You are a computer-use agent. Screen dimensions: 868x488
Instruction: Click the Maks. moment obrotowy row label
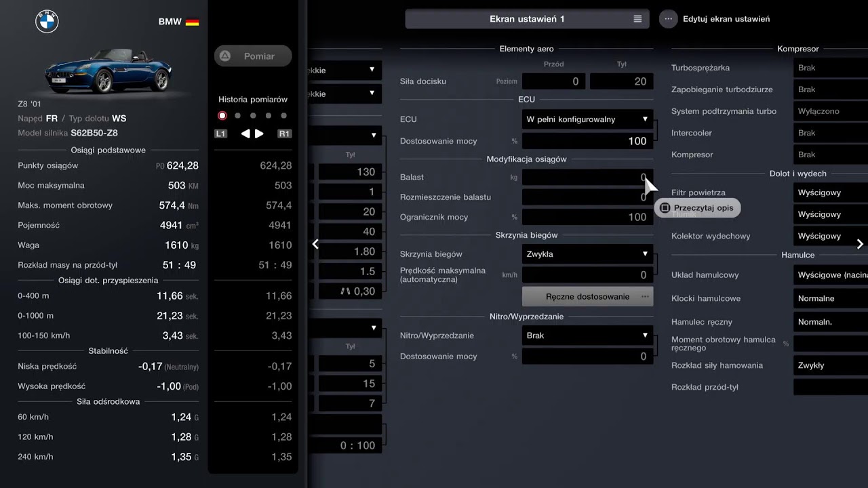(x=65, y=205)
